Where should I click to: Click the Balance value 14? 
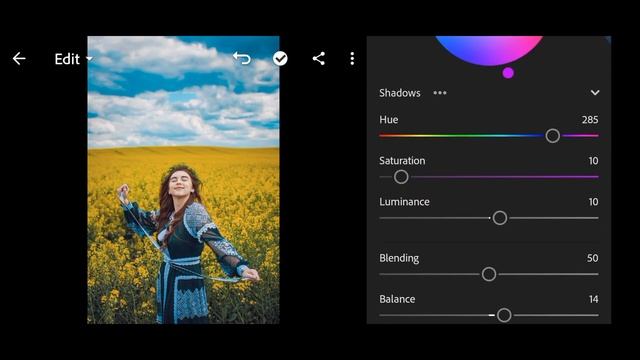click(593, 299)
